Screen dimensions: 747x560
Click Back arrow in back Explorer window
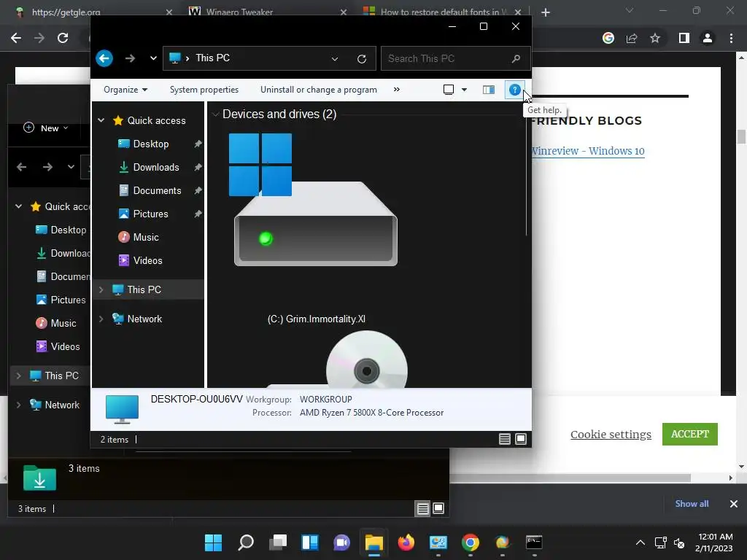pos(21,167)
